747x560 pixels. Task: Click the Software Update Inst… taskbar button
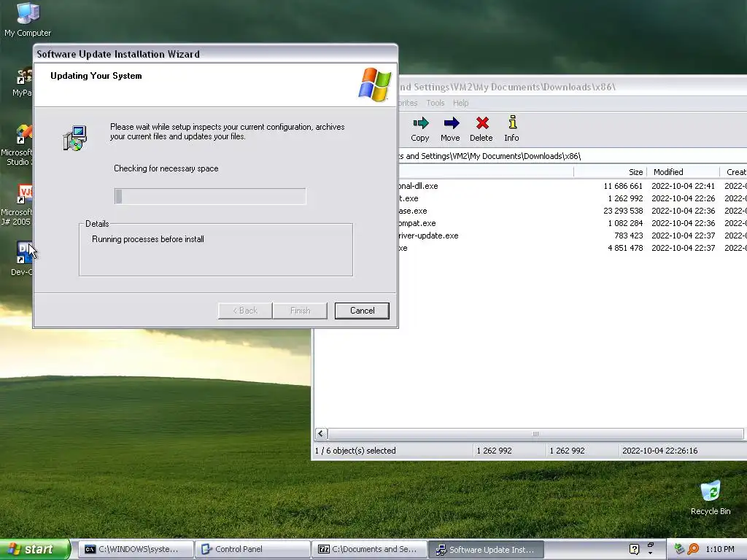(486, 549)
